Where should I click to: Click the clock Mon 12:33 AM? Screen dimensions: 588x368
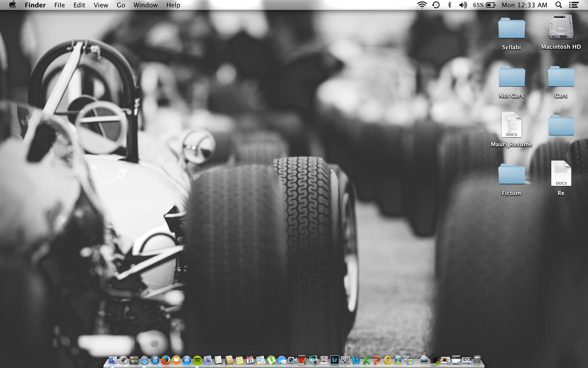point(524,5)
